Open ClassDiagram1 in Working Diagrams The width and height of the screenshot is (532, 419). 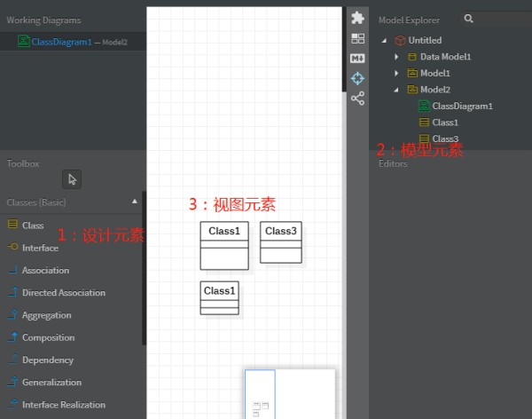point(73,42)
